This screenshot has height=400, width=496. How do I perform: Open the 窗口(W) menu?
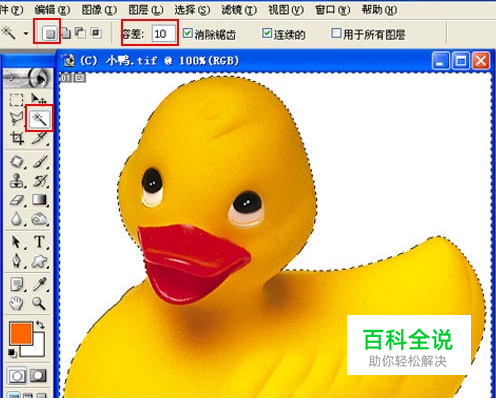pyautogui.click(x=333, y=10)
